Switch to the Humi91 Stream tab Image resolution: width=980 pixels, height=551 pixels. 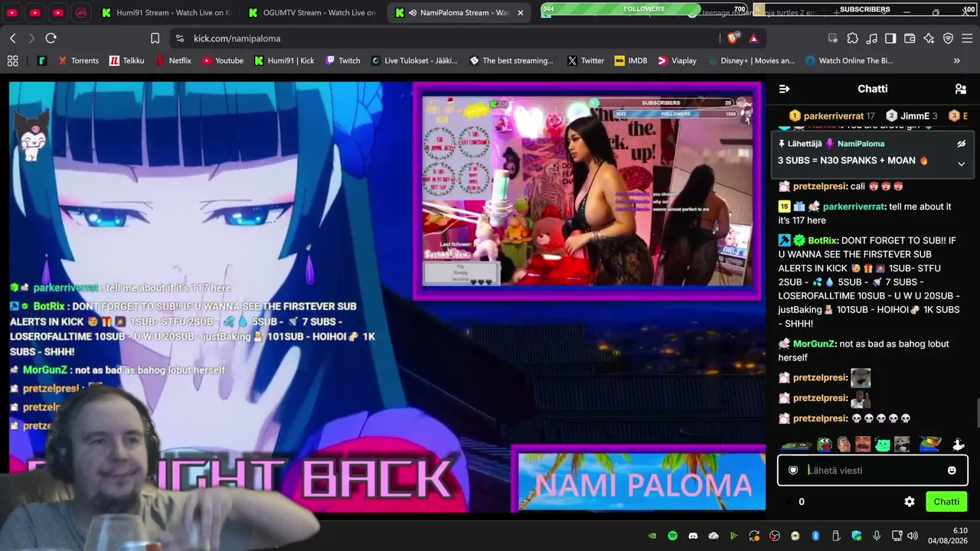165,13
